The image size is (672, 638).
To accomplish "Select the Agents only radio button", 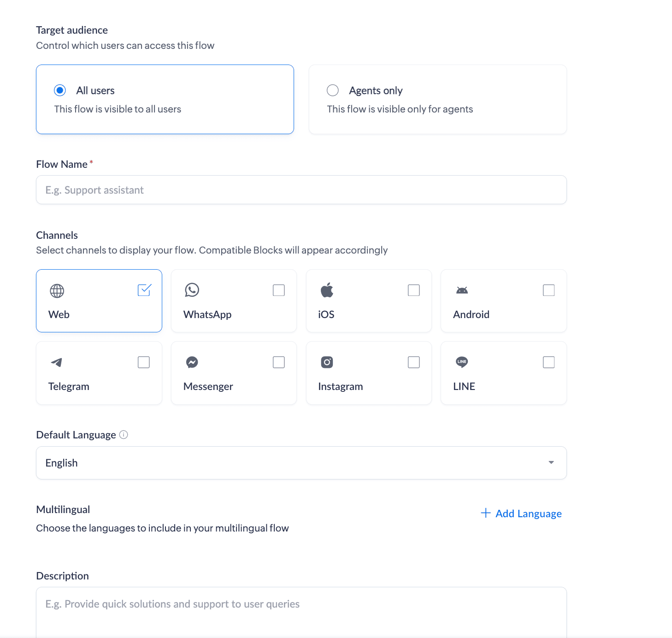I will pos(333,90).
